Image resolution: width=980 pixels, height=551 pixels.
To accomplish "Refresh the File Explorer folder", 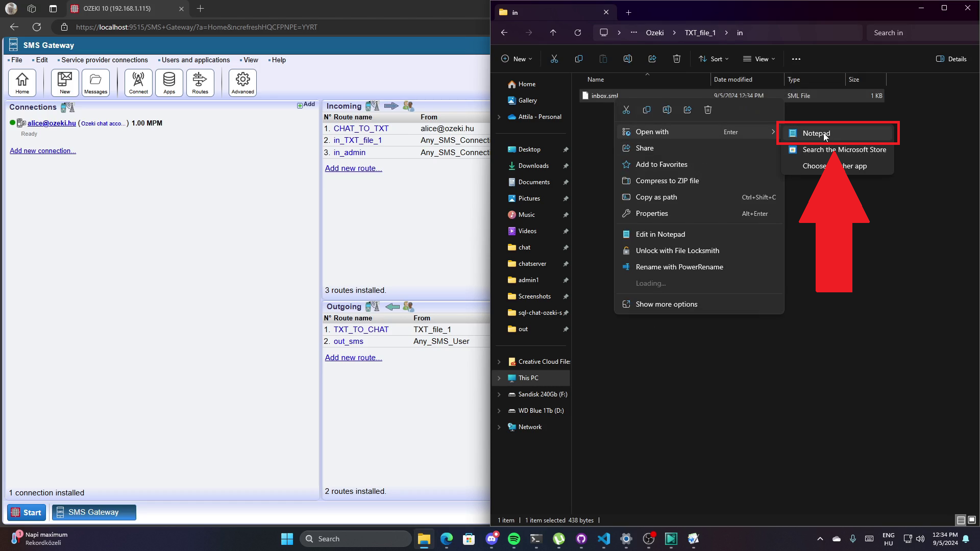I will tap(578, 33).
